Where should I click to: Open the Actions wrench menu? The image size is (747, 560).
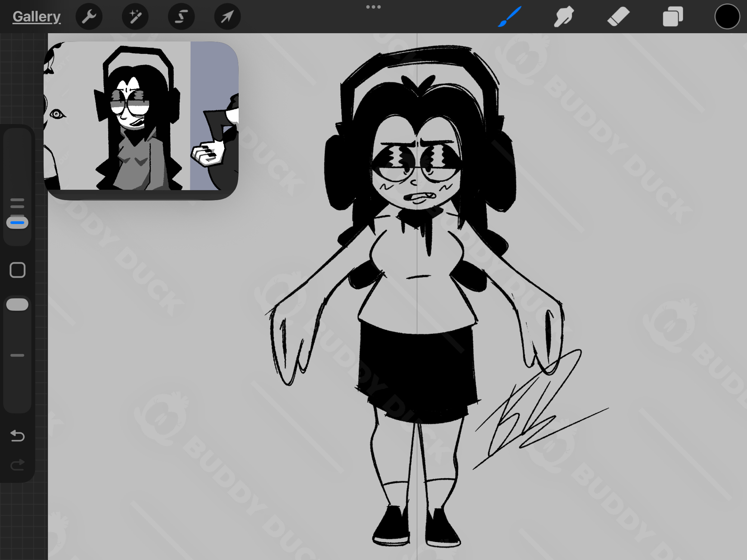tap(89, 17)
